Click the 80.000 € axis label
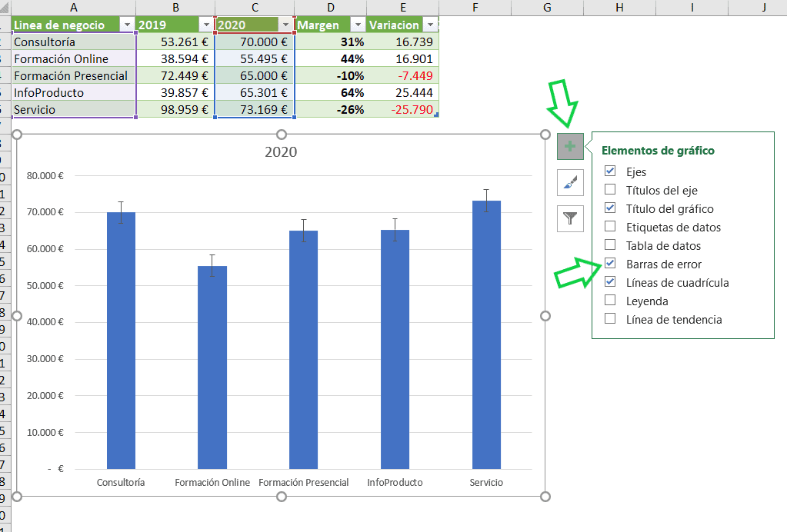Screen dimensions: 787x532 [x=45, y=175]
